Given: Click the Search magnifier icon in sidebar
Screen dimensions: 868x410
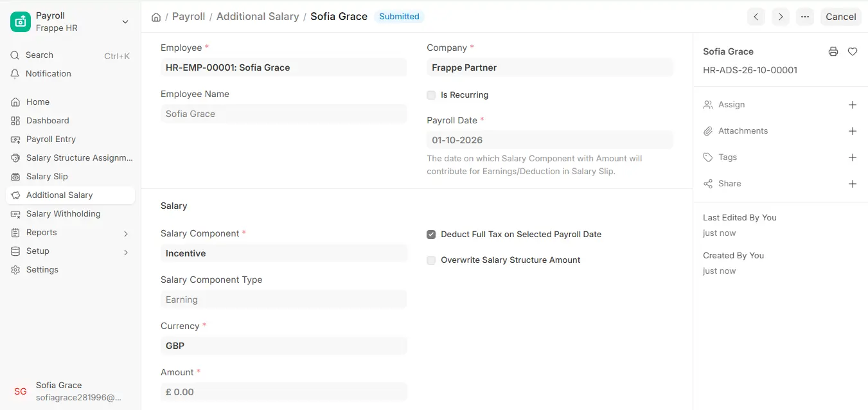Looking at the screenshot, I should click(x=15, y=55).
